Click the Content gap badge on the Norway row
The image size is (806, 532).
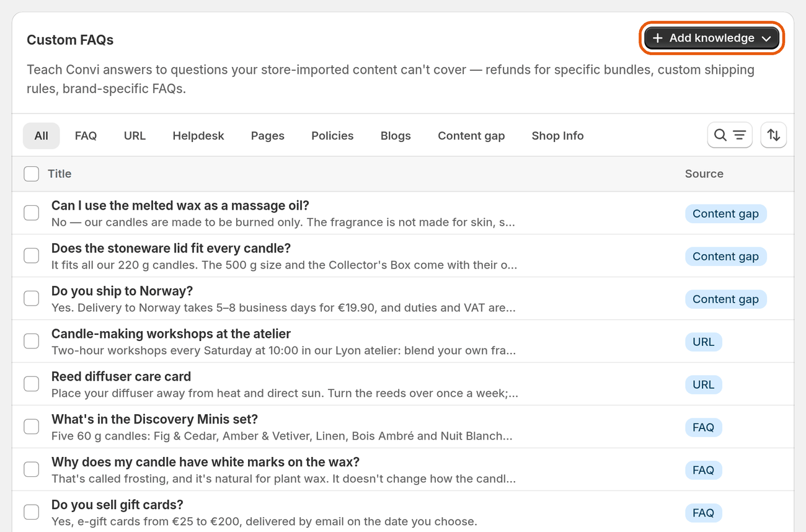coord(725,299)
